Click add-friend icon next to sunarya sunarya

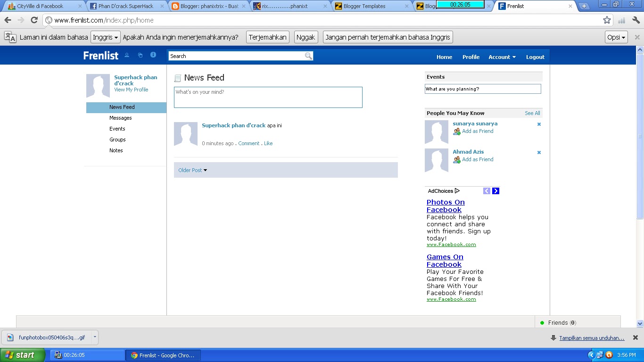coord(456,132)
